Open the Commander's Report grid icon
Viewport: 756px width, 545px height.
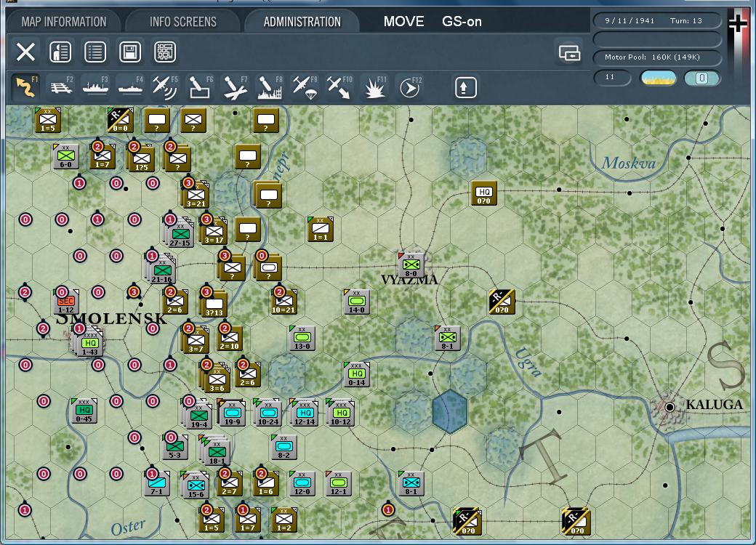pos(165,52)
